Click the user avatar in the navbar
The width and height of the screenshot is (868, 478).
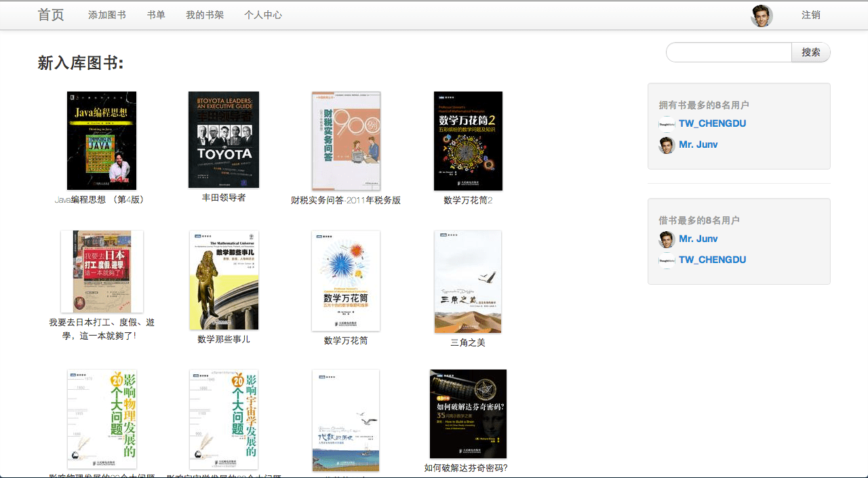[762, 16]
